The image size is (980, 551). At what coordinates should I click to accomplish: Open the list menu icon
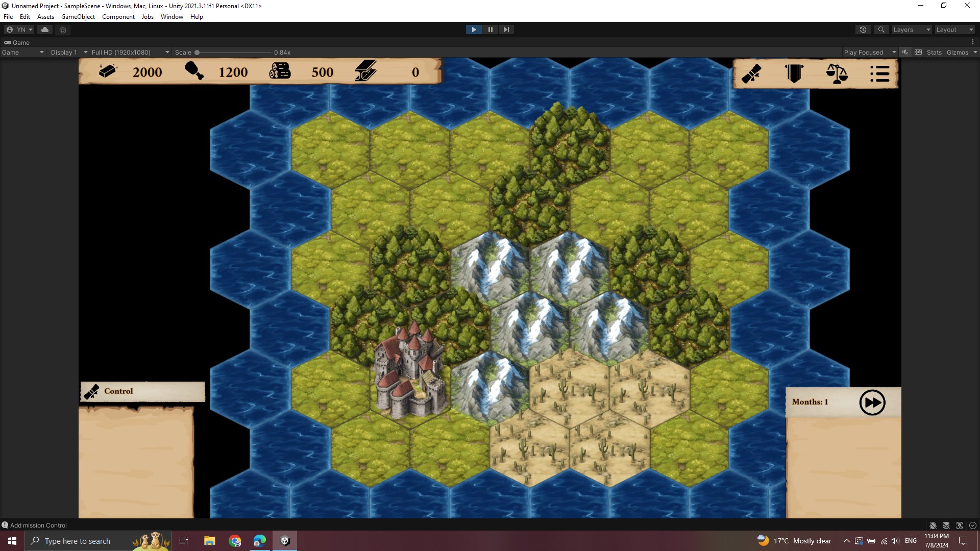coord(879,73)
